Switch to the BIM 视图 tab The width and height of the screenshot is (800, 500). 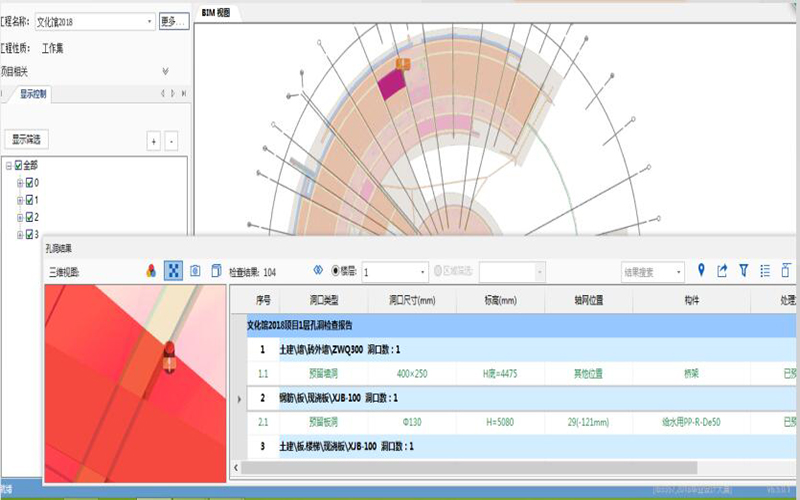click(x=216, y=13)
